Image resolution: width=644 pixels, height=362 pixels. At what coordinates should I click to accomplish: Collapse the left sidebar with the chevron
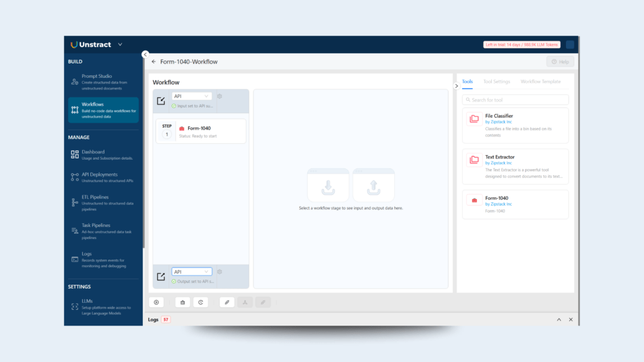(x=145, y=55)
